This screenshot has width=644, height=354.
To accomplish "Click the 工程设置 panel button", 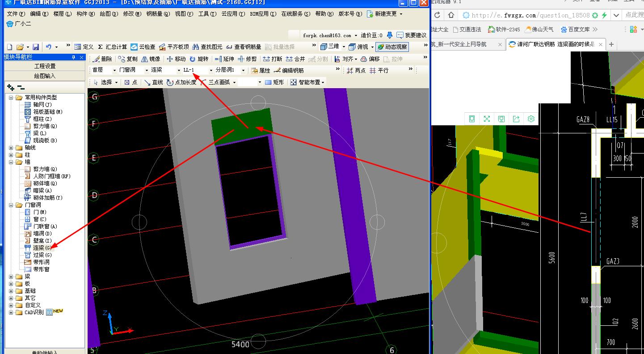I will pyautogui.click(x=45, y=66).
